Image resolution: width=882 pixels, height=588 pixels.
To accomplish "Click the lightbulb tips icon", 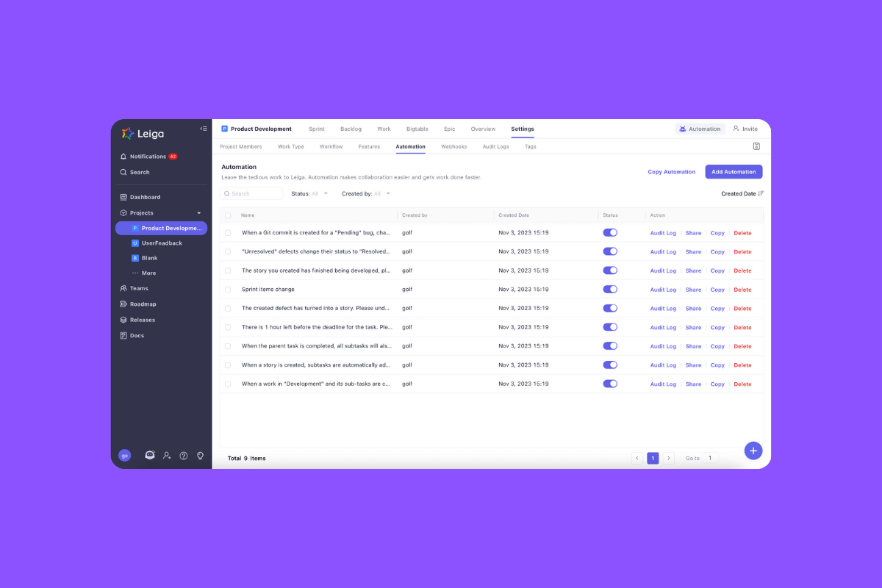I will (x=200, y=456).
